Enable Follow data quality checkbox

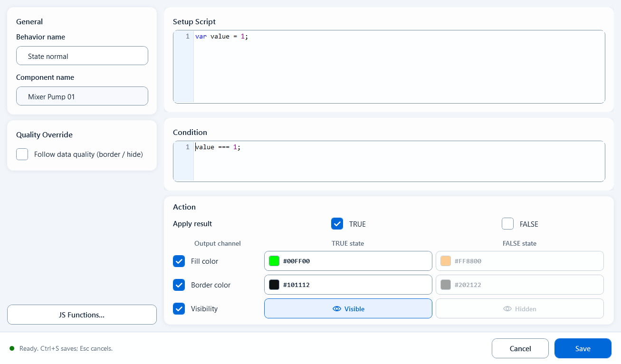22,154
